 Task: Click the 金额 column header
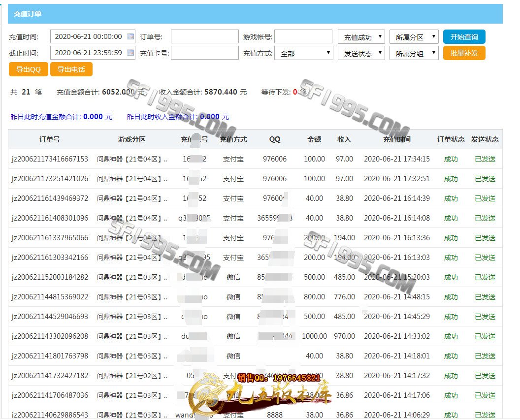(314, 139)
